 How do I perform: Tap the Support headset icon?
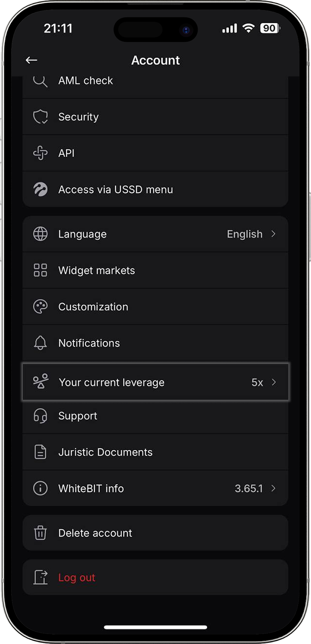[x=40, y=416]
